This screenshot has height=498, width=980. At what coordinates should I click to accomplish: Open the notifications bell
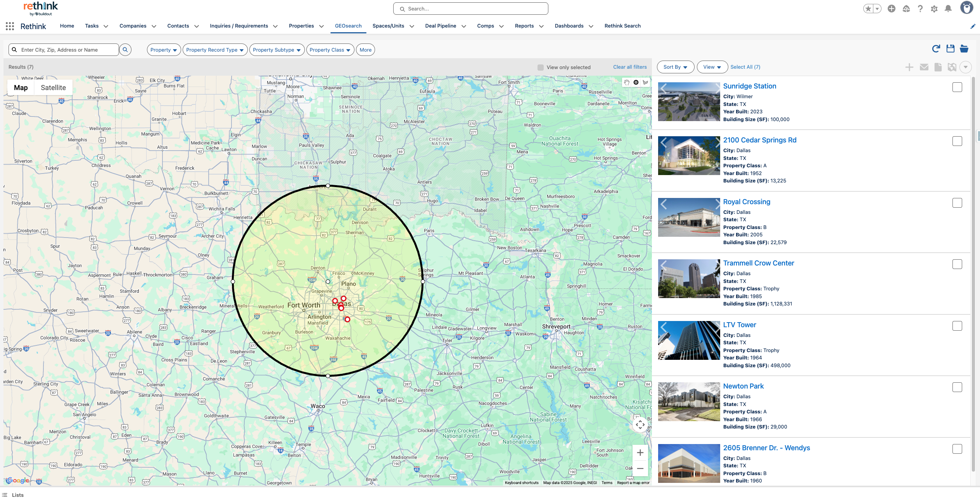(x=948, y=9)
